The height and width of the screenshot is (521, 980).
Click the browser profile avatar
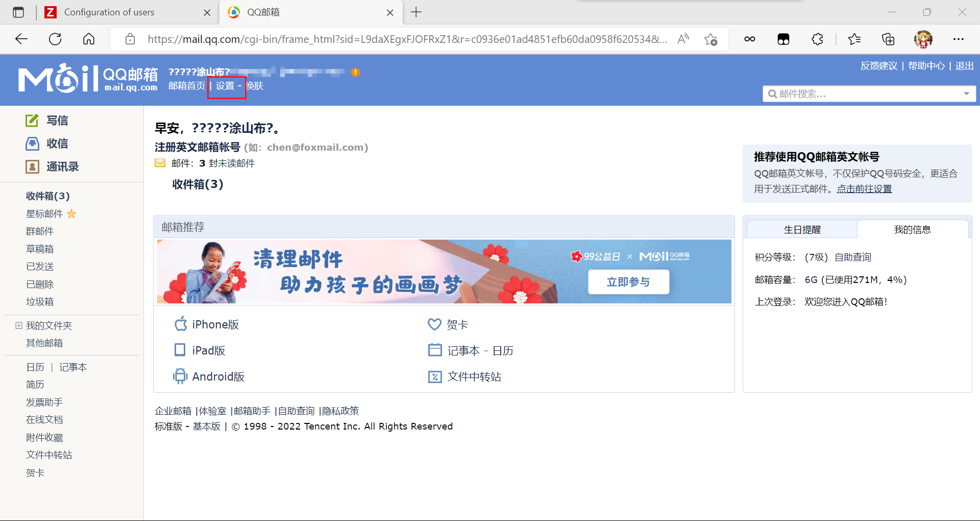[923, 39]
